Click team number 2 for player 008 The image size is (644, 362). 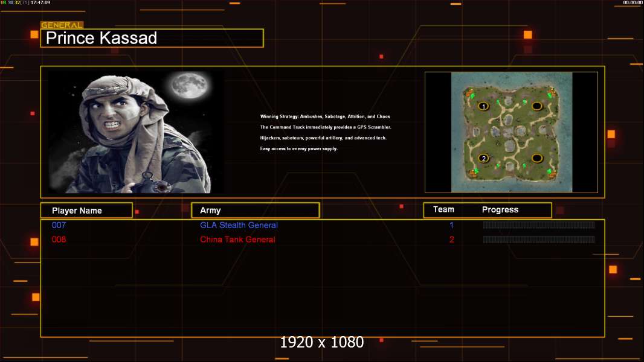(x=451, y=240)
